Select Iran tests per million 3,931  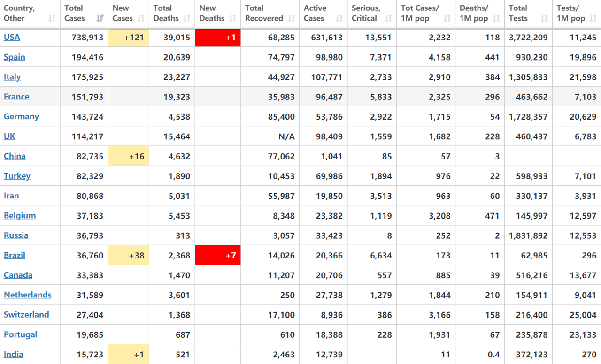[x=586, y=196]
